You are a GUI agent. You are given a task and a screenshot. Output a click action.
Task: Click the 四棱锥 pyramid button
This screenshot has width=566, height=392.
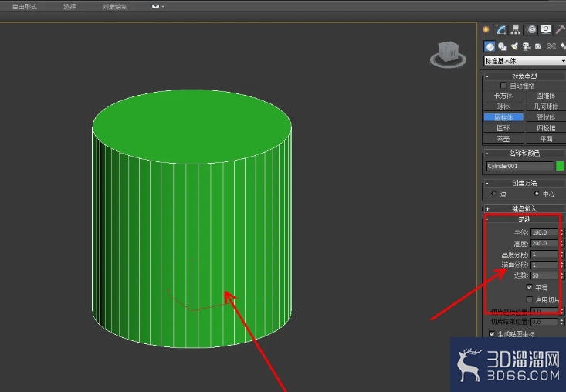click(x=546, y=128)
